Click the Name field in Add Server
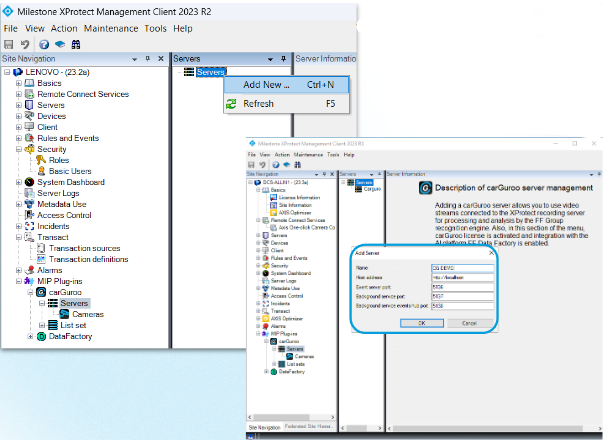This screenshot has width=610, height=440. click(x=463, y=268)
